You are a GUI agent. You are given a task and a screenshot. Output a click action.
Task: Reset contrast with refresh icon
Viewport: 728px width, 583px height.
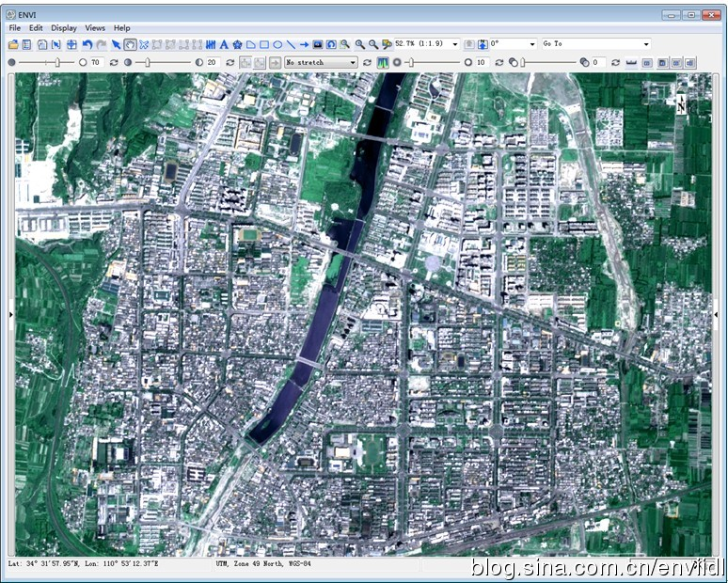click(229, 62)
